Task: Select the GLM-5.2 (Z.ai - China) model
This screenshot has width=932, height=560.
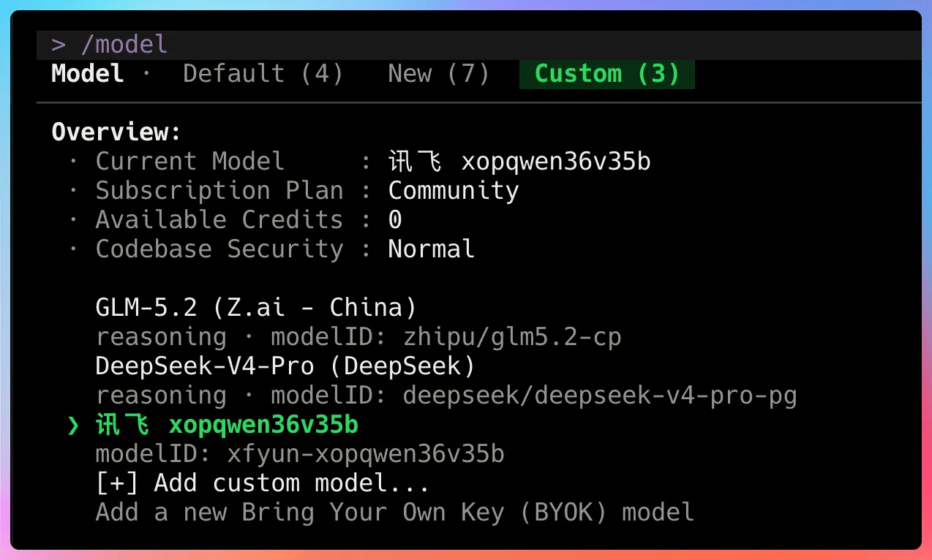Action: coord(256,307)
